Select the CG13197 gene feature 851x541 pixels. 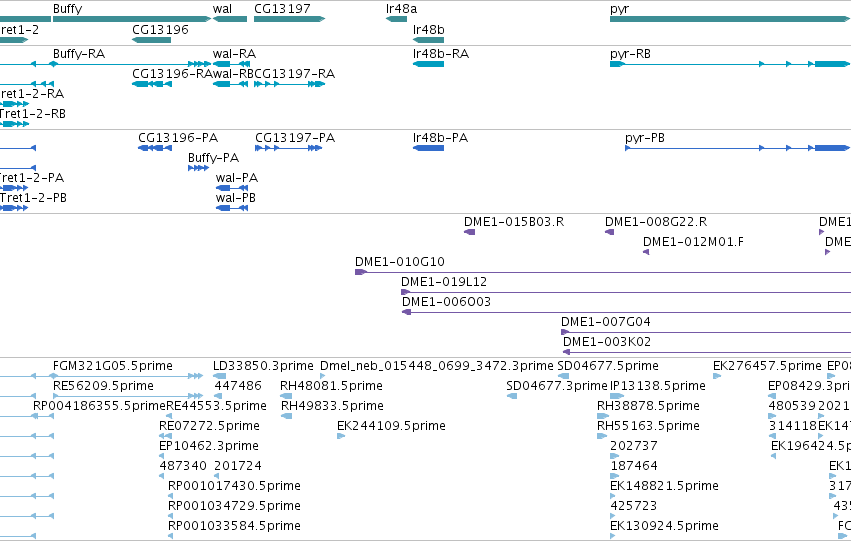[x=289, y=19]
